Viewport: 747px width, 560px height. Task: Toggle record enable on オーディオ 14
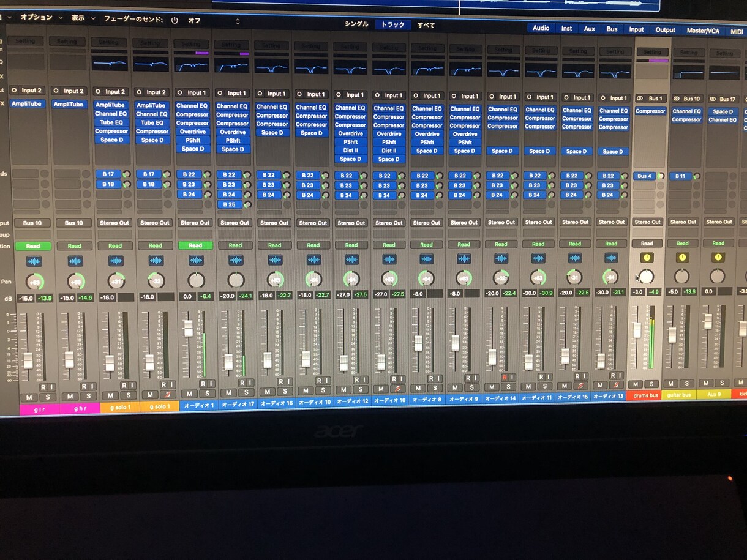pyautogui.click(x=505, y=378)
